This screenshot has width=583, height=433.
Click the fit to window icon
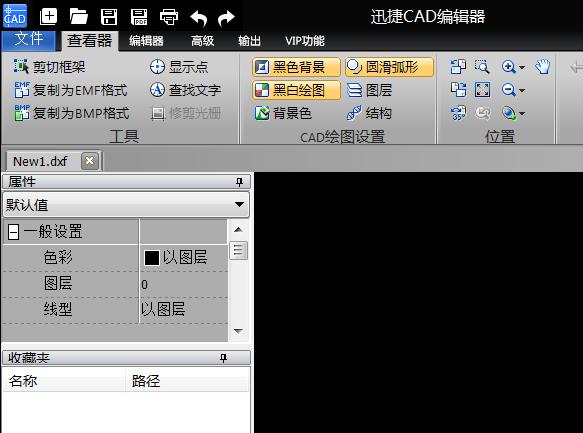point(482,90)
